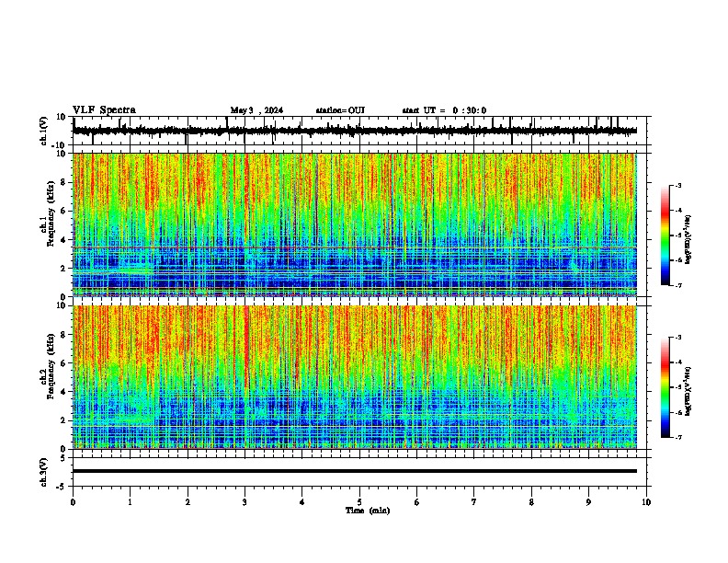Click time axis tick label "5" above "Time (min)"

[x=359, y=501]
